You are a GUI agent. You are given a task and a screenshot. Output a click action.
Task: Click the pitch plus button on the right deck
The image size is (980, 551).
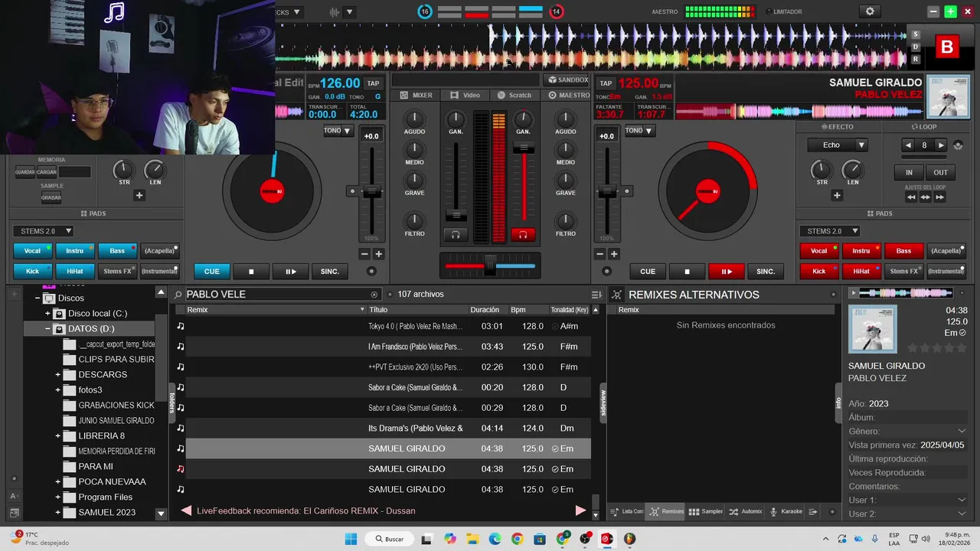(x=613, y=254)
